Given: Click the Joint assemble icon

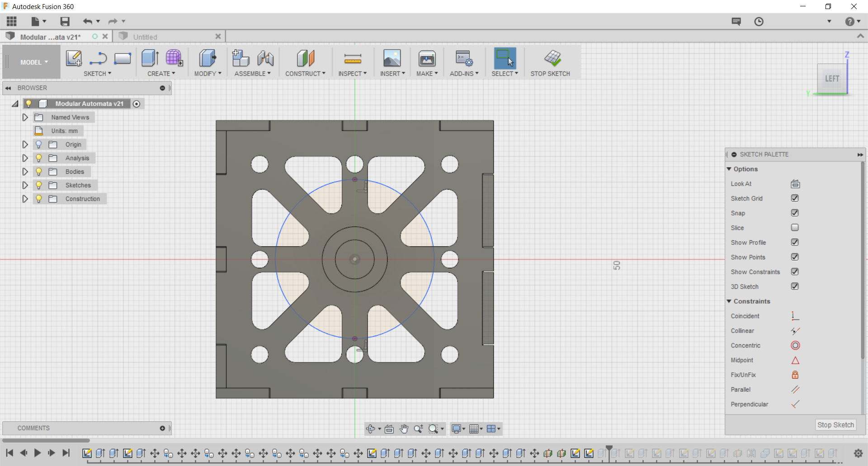Looking at the screenshot, I should tap(265, 58).
